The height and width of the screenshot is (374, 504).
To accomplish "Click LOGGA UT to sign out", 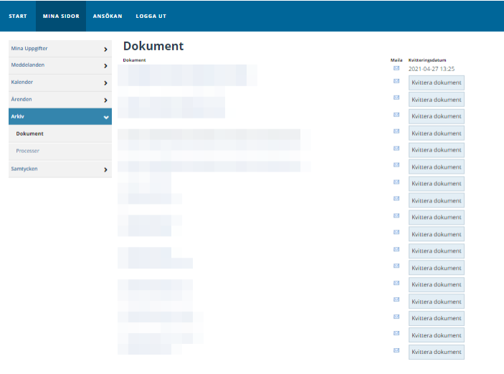I will pos(151,16).
